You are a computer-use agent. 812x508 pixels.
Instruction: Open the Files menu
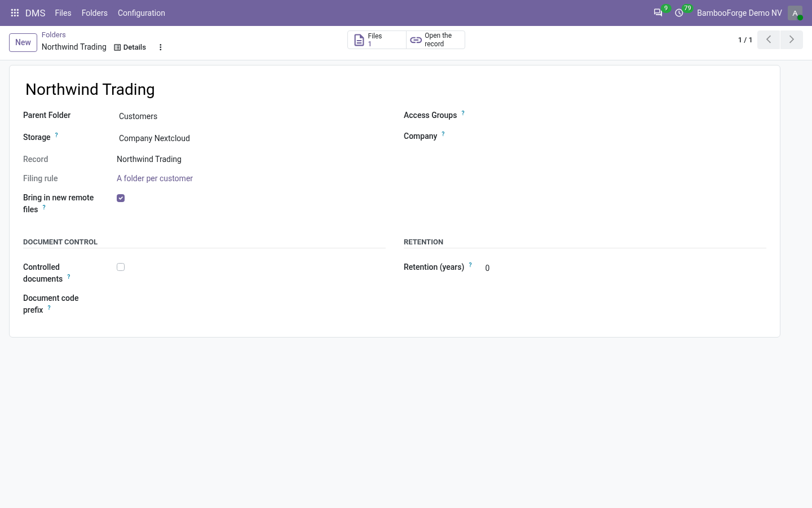pyautogui.click(x=63, y=13)
